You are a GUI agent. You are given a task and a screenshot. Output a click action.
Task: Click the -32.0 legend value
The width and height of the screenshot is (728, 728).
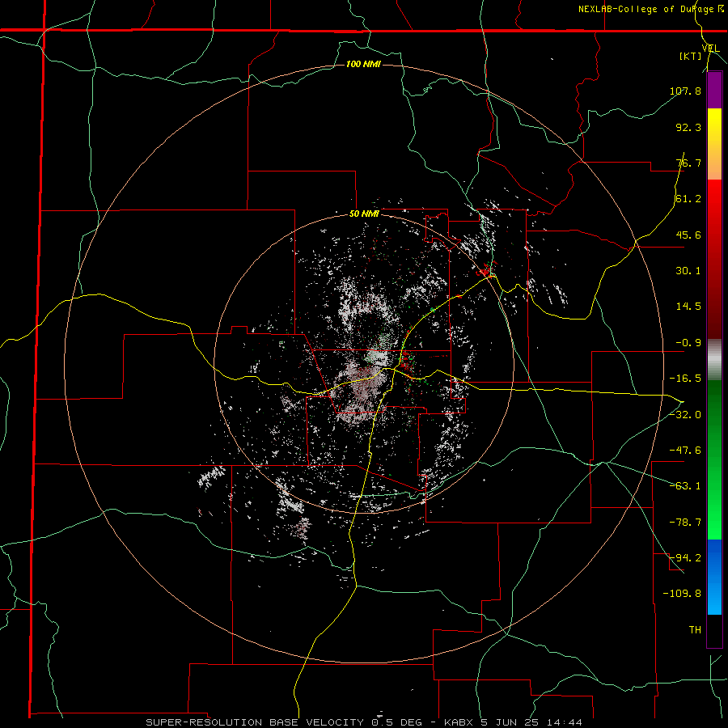685,415
